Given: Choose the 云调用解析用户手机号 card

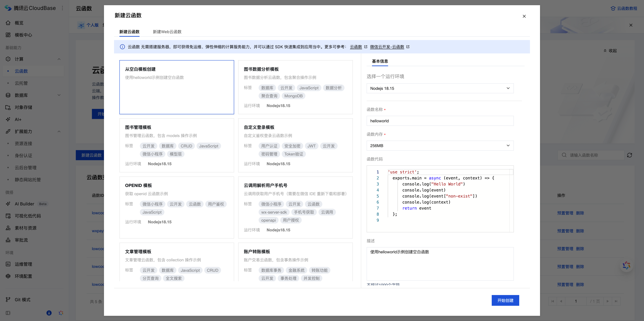Looking at the screenshot, I should coord(295,207).
